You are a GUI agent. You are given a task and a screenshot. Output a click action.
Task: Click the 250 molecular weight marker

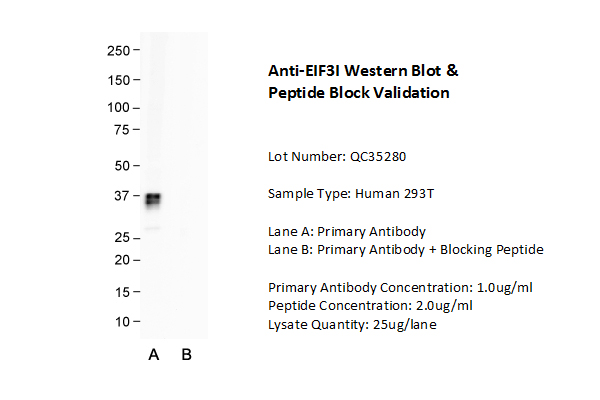(x=119, y=51)
